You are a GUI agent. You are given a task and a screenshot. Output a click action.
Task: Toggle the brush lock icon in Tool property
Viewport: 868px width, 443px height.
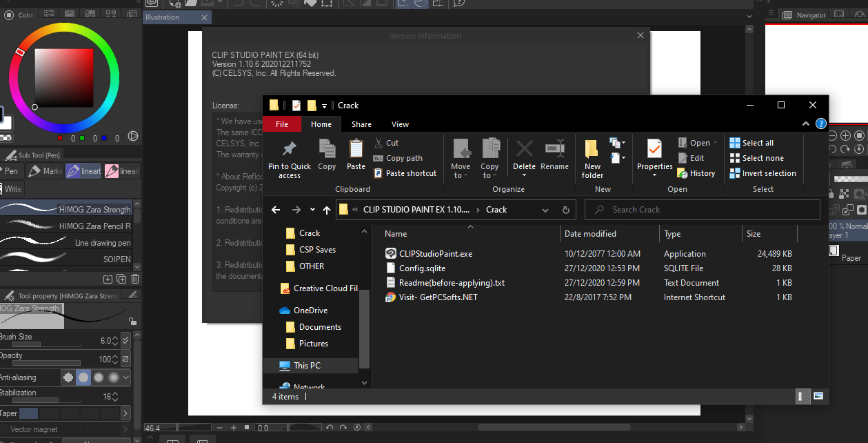[x=132, y=322]
